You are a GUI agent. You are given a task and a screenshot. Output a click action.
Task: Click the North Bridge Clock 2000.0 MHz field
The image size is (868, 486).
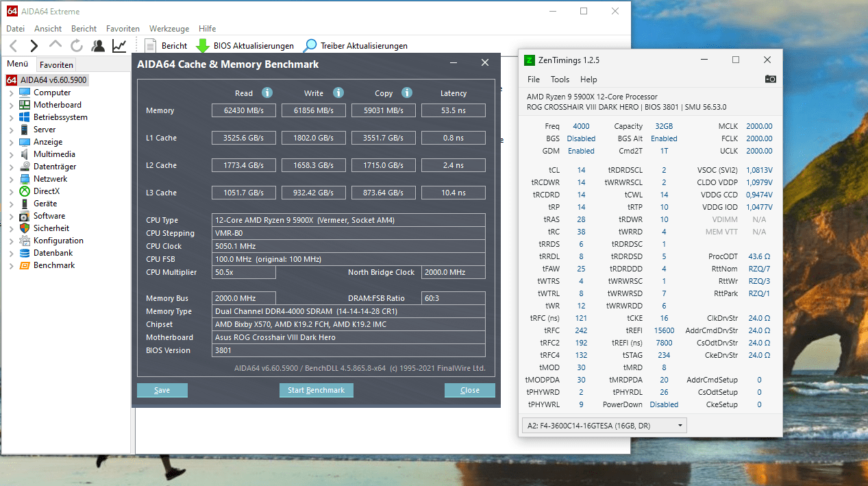[454, 272]
